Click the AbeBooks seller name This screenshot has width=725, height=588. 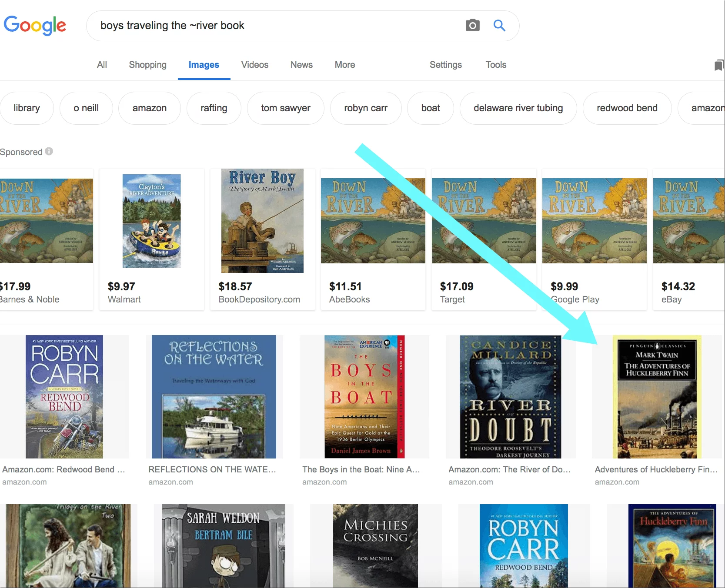point(349,299)
